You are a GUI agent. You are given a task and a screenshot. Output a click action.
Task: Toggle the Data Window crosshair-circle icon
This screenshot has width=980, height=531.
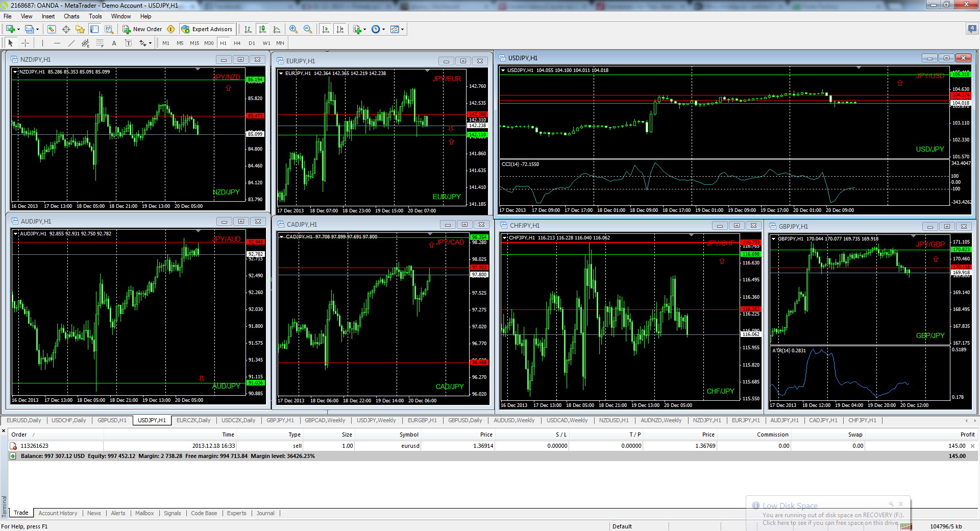(66, 29)
